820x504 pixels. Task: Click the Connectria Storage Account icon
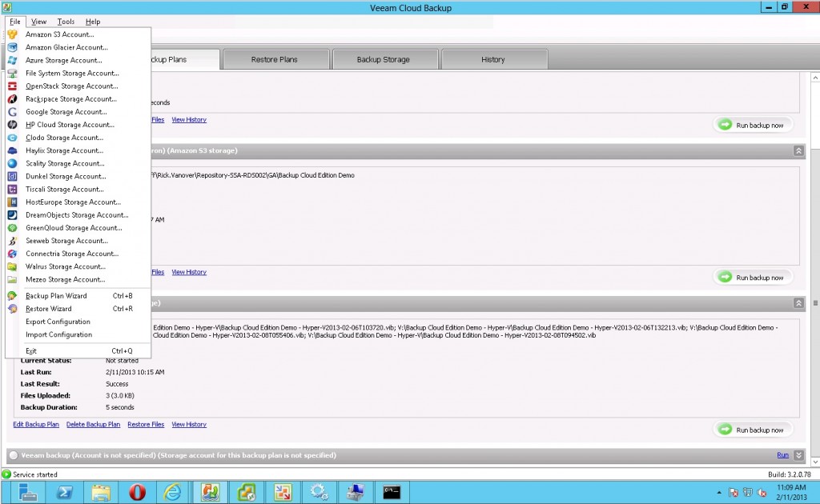(x=13, y=254)
